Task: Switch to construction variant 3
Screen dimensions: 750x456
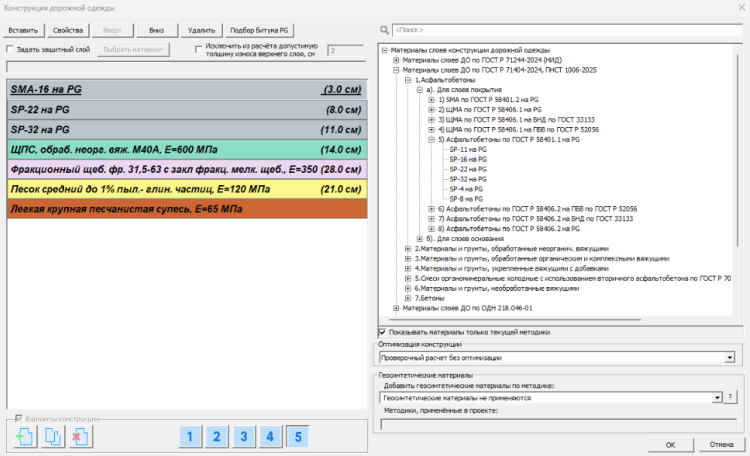Action: click(x=244, y=436)
